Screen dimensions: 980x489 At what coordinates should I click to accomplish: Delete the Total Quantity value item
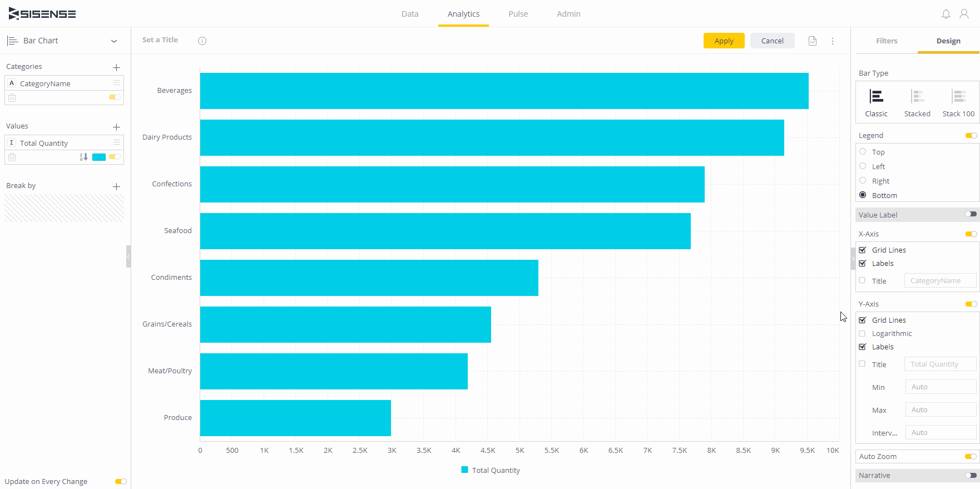tap(12, 157)
